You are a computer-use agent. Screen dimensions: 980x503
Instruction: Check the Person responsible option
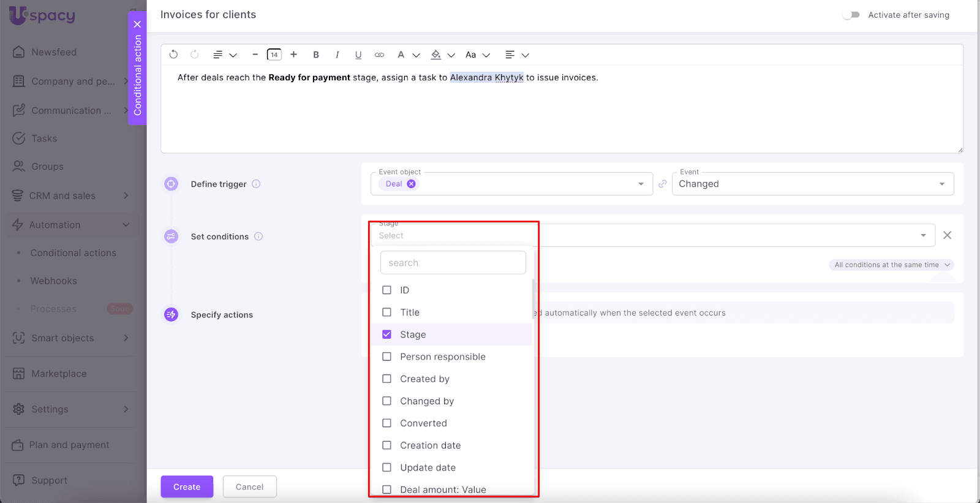pyautogui.click(x=386, y=357)
